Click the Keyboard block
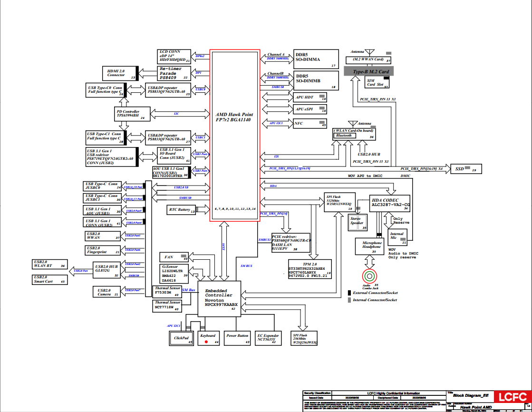Viewport: 532px width, 412px height. pos(209,338)
